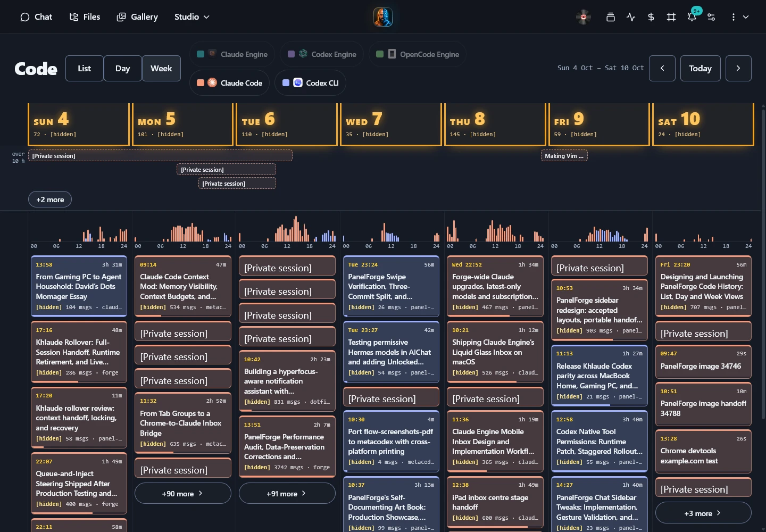Toggle the Codex Engine filter chip
The image size is (766, 532).
click(322, 54)
